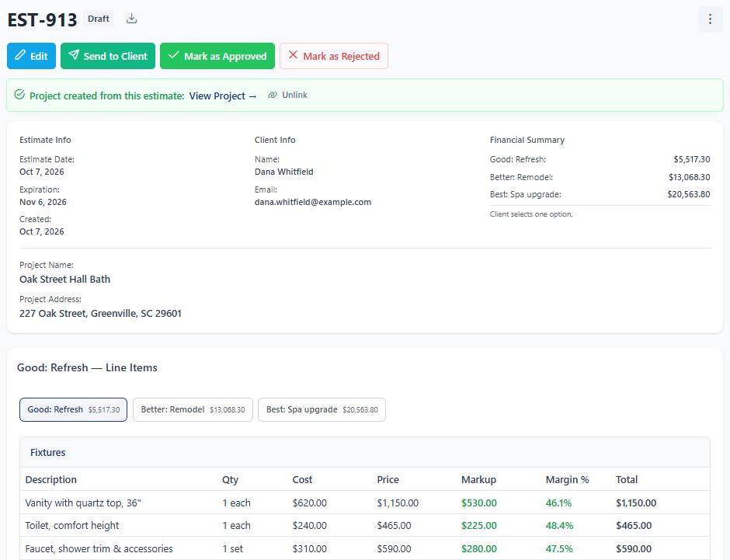This screenshot has height=560, width=730.
Task: Send the estimate to client
Action: coord(107,56)
